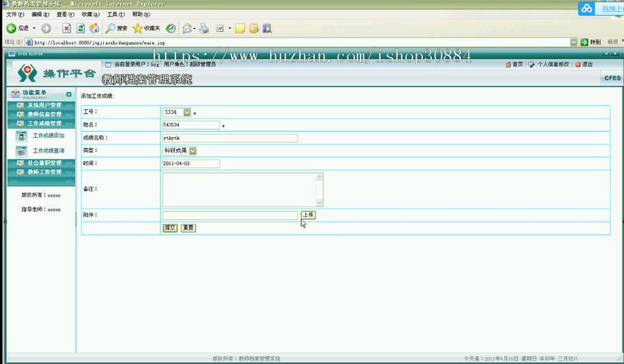Collapse the 功能菜单 panel icon
Image resolution: width=624 pixels, height=364 pixels.
pos(69,94)
